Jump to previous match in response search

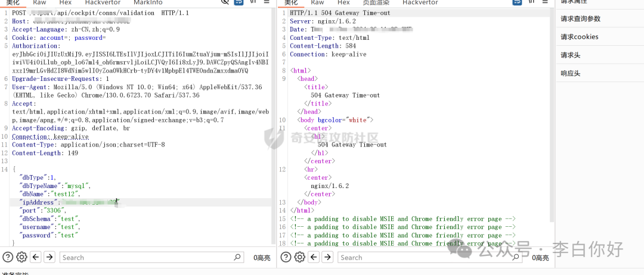(314, 257)
